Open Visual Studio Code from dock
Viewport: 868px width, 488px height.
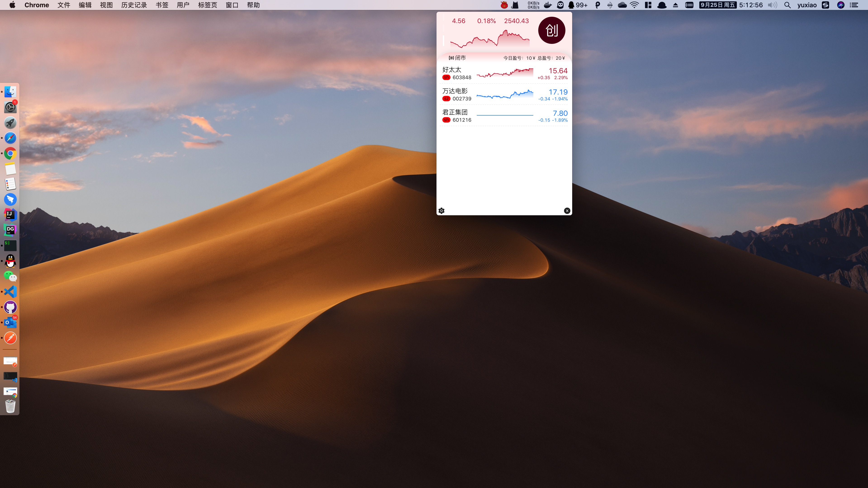[10, 291]
